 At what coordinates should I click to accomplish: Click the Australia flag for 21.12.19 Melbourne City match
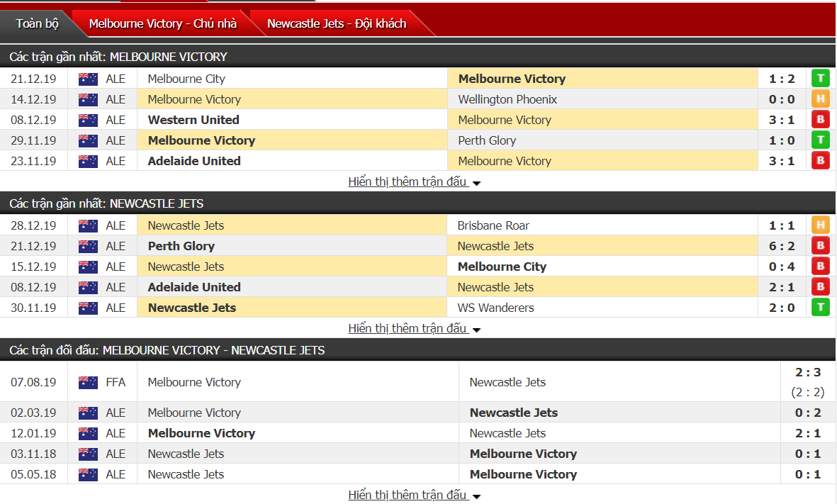88,79
